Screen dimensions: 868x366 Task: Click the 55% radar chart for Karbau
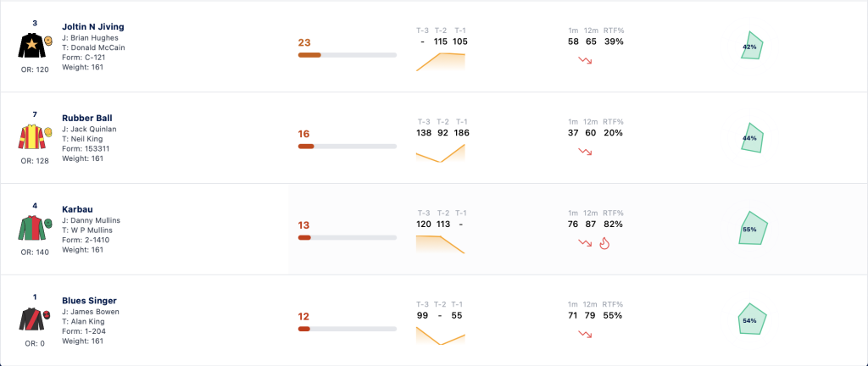tap(753, 228)
